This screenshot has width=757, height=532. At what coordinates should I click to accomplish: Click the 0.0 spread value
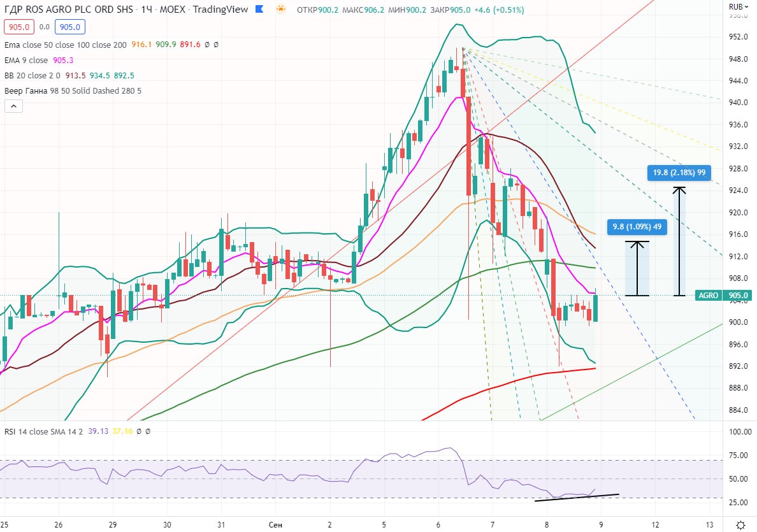click(45, 27)
